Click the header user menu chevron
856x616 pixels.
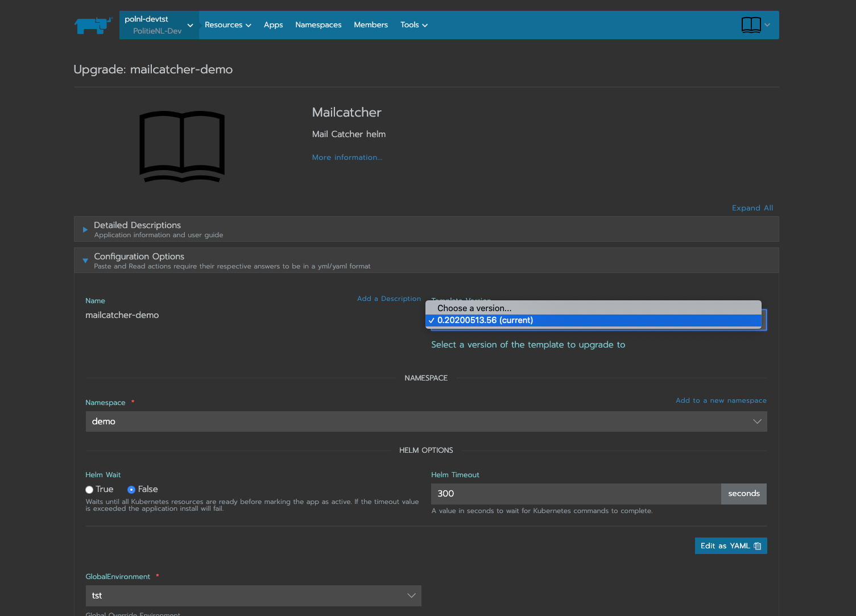click(767, 25)
